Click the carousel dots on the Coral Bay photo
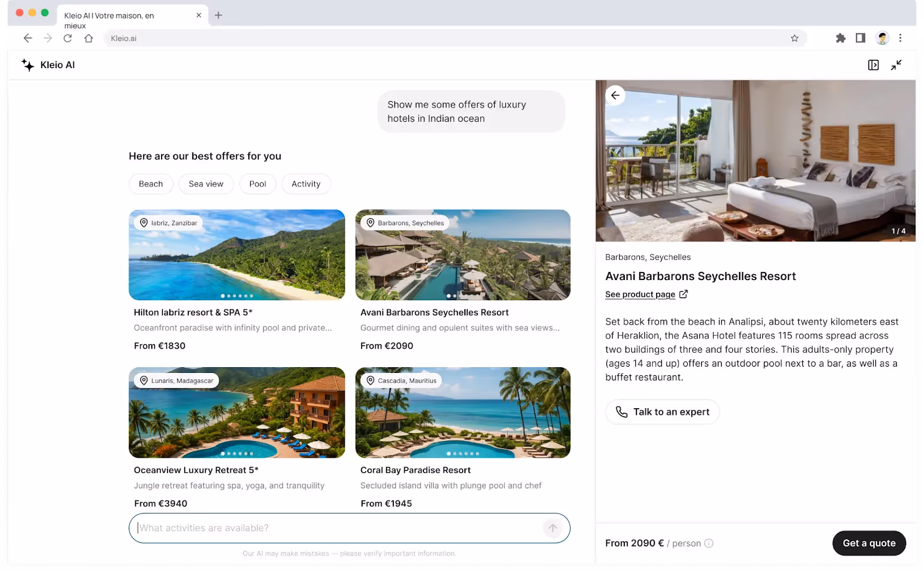The height and width of the screenshot is (571, 924). point(463,453)
